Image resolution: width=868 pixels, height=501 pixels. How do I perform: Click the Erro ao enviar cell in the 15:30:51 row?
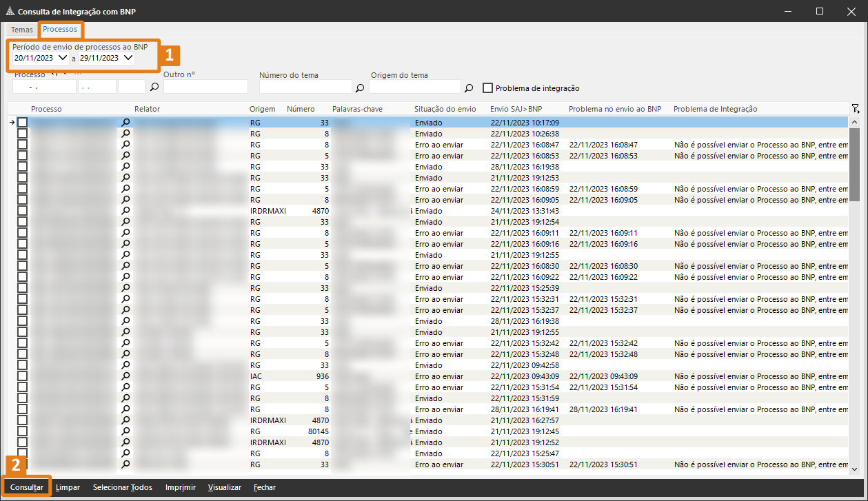pyautogui.click(x=439, y=464)
